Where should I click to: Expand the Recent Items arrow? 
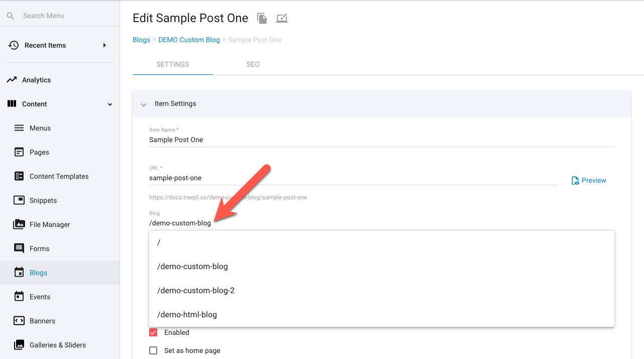click(104, 45)
